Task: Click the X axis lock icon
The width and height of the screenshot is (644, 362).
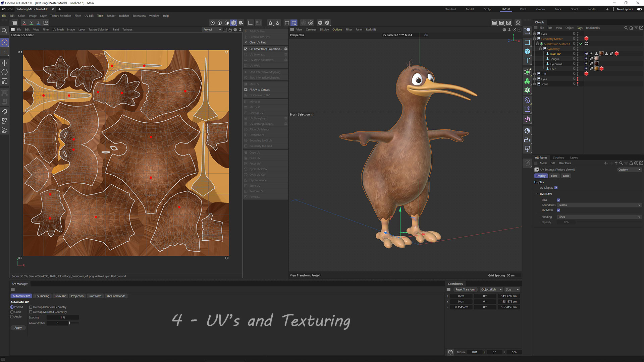Action: [24, 23]
